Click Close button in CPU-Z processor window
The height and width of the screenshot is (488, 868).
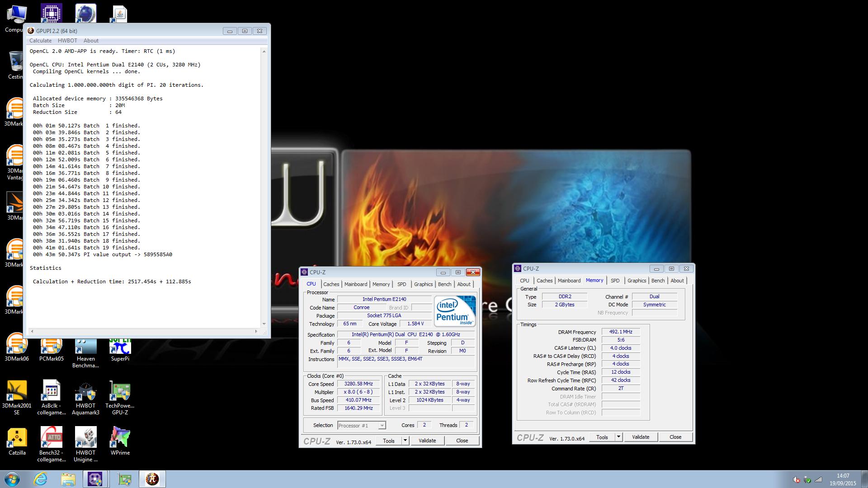462,441
